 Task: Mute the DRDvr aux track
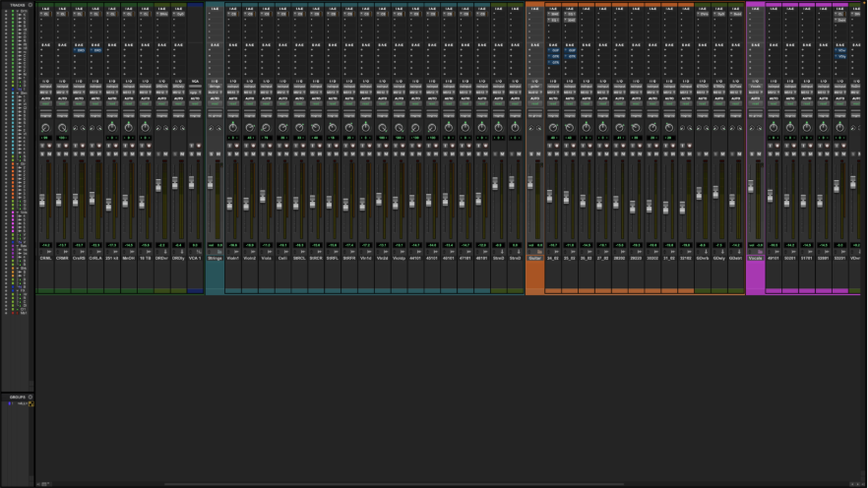165,153
